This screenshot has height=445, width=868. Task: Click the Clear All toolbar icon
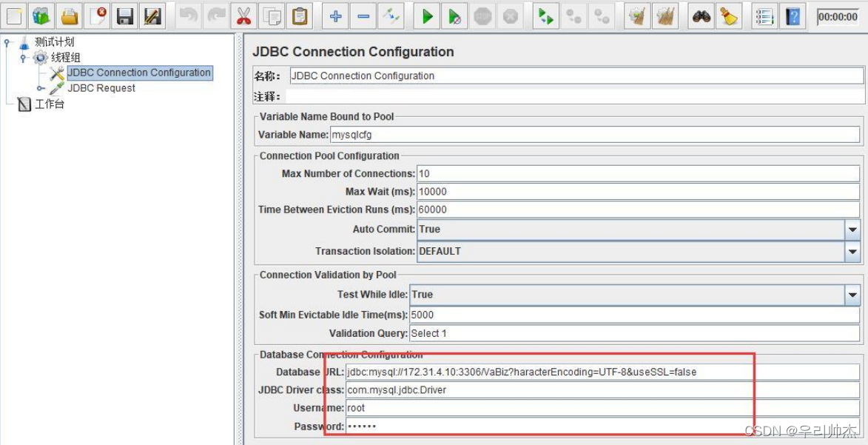pyautogui.click(x=665, y=16)
